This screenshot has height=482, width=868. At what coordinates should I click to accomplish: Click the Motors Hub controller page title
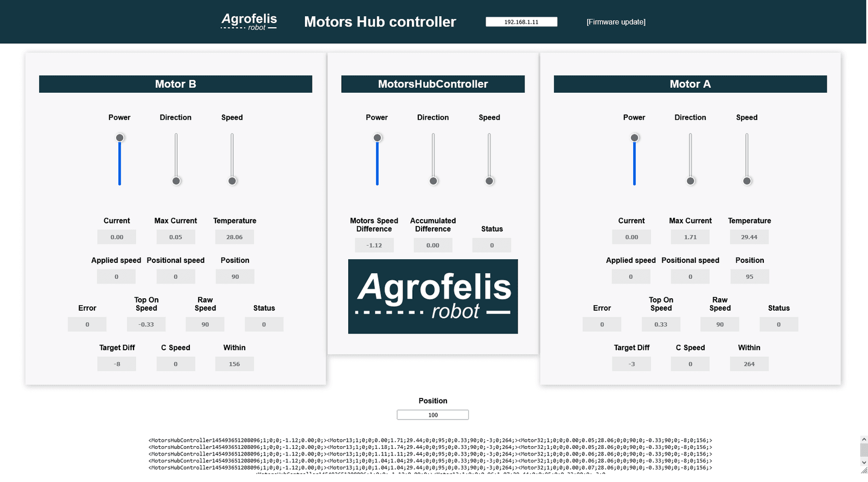(380, 22)
